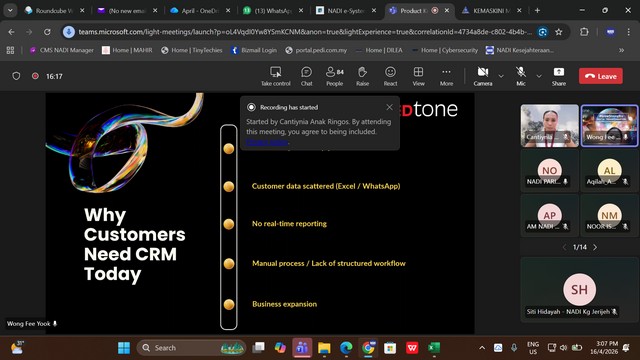Image resolution: width=640 pixels, height=360 pixels.
Task: Open the Chat panel in Teams
Action: (x=306, y=76)
